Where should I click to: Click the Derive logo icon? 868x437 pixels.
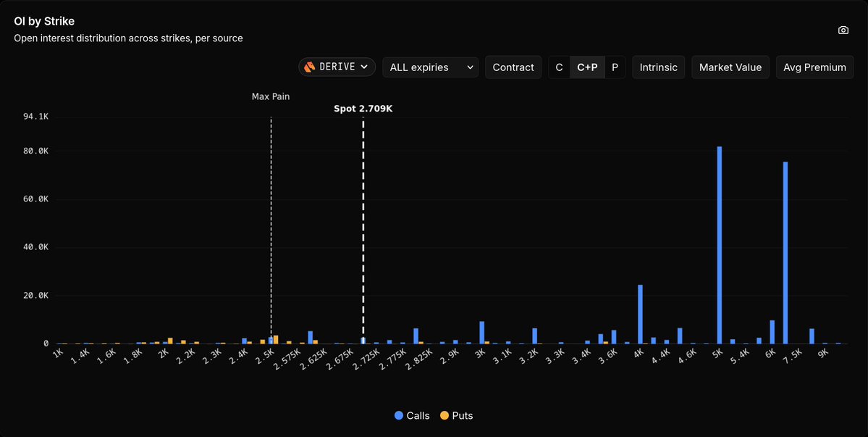pyautogui.click(x=310, y=67)
